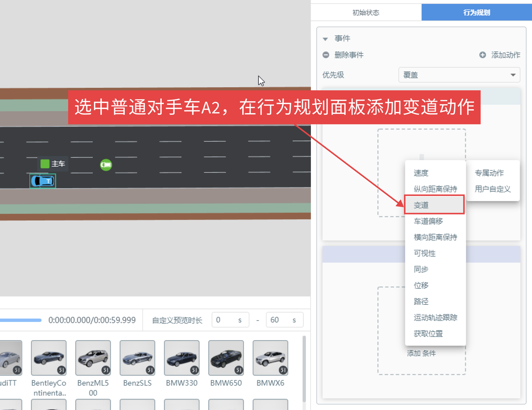Screen dimensions: 532x410
Task: Select the BMW650 car thumbnail
Action: (x=226, y=358)
